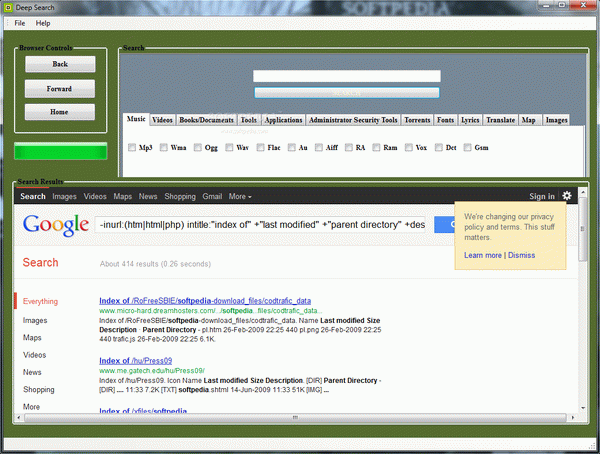The width and height of the screenshot is (600, 454).
Task: Click Shopping in Google top bar
Action: 180,196
